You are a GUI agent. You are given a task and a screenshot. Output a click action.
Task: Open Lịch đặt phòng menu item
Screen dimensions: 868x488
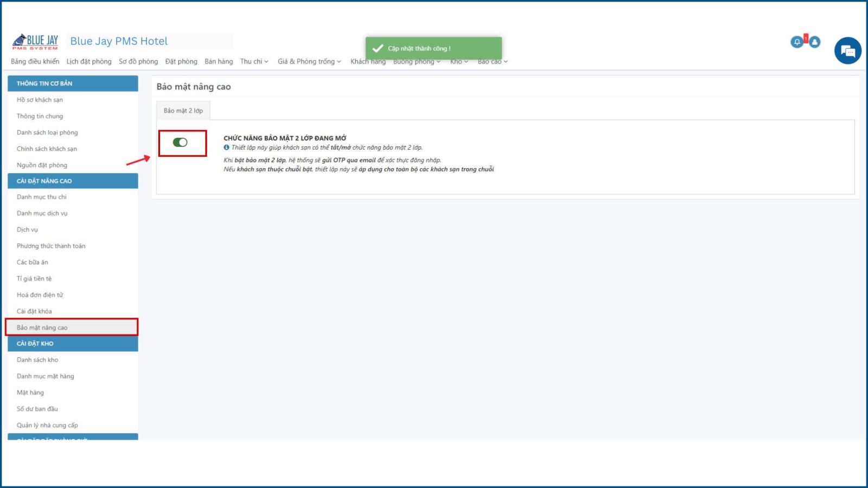pyautogui.click(x=89, y=62)
